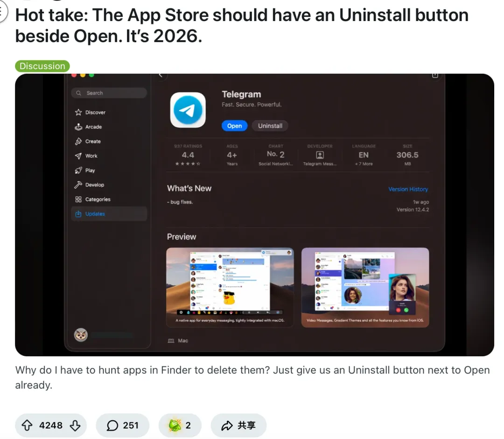The width and height of the screenshot is (504, 439).
Task: Click the EN language entry
Action: (364, 155)
